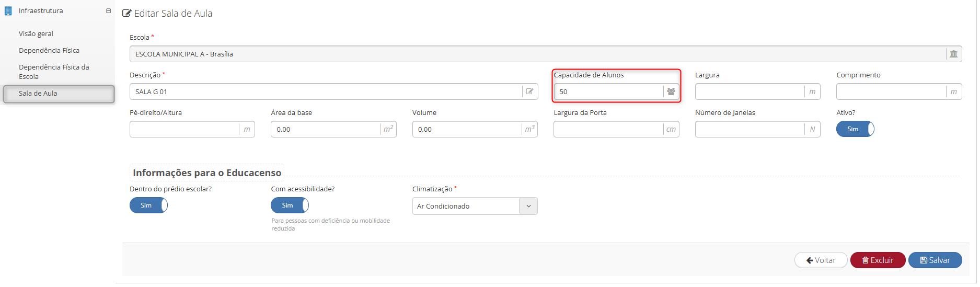Click the N icon in Número de Janelas
980x287 pixels.
[812, 129]
